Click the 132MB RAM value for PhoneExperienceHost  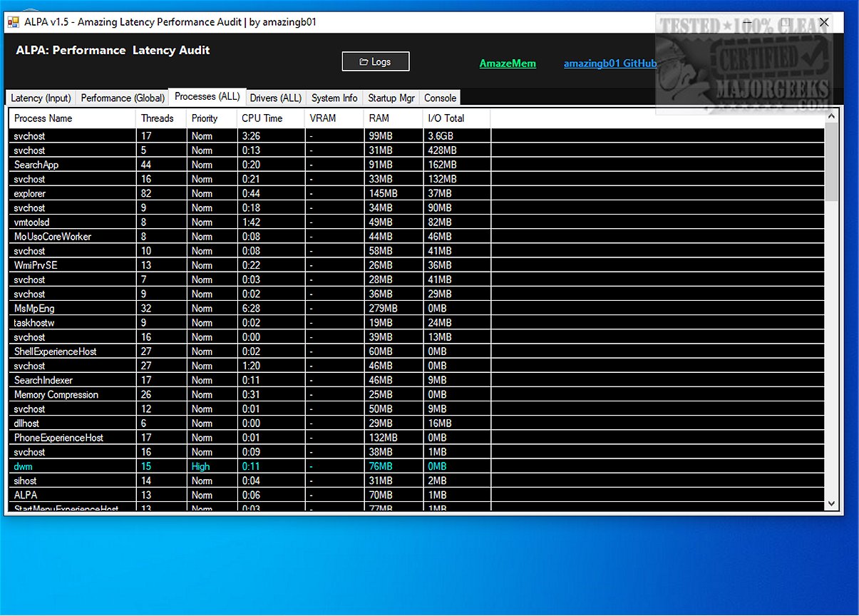click(384, 438)
